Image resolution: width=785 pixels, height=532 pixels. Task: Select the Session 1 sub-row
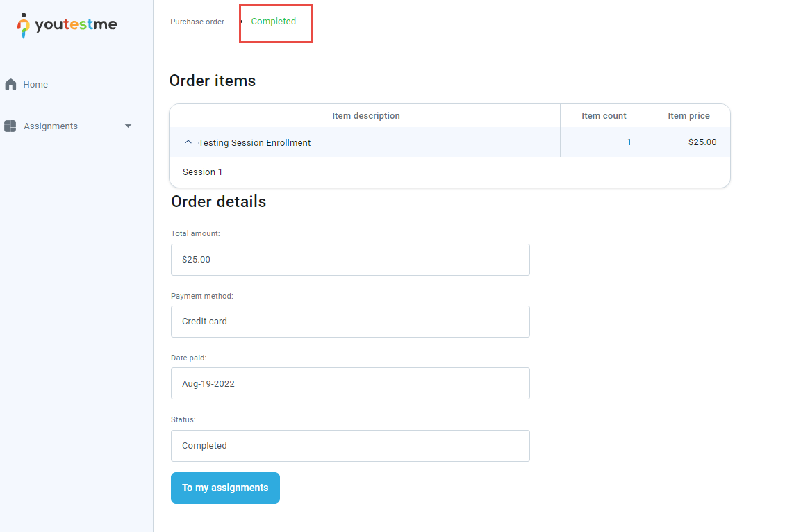pos(202,172)
